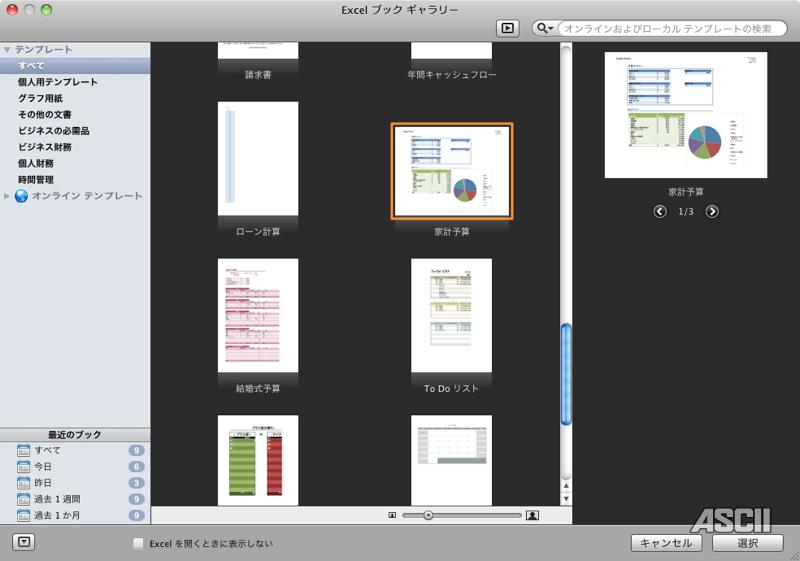
Task: Select ビジネスの必需品 category
Action: click(x=75, y=131)
